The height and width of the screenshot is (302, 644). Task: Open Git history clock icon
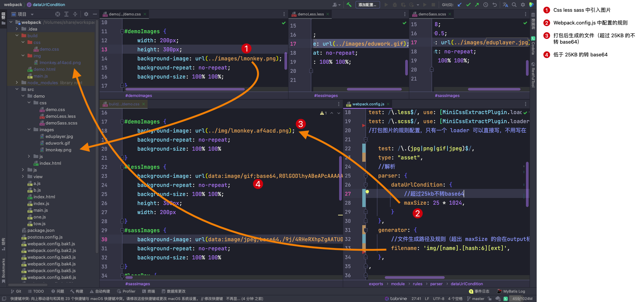[x=486, y=5]
